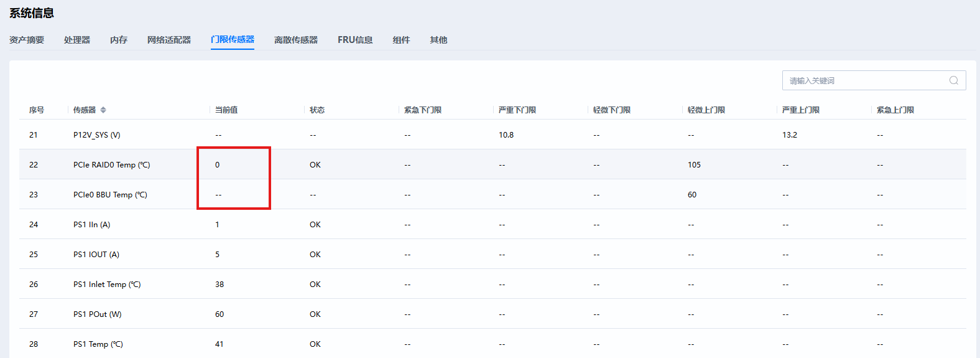Click row number 22

tap(34, 164)
